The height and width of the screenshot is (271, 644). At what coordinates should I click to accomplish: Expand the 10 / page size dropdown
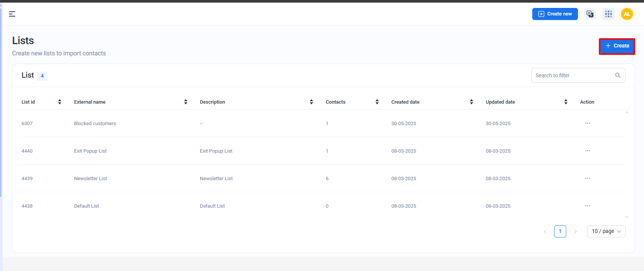[x=606, y=231]
